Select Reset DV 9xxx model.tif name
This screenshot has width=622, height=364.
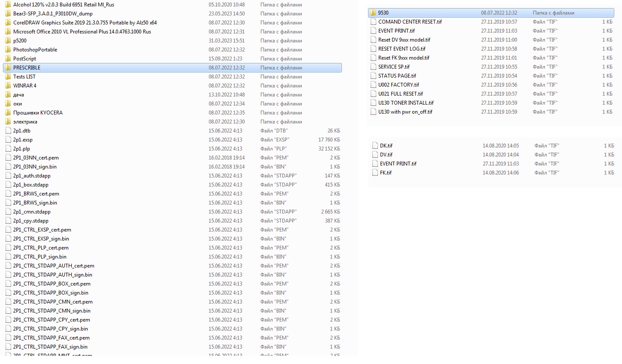click(x=404, y=40)
